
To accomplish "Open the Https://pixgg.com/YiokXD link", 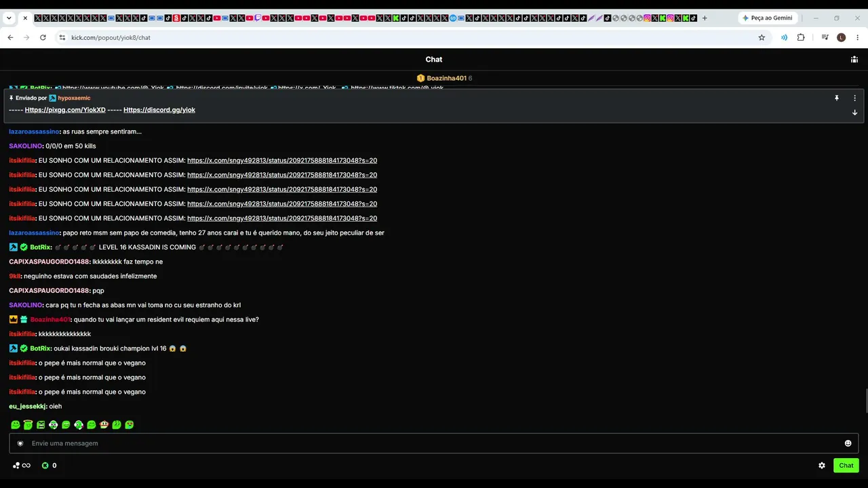I will [65, 110].
